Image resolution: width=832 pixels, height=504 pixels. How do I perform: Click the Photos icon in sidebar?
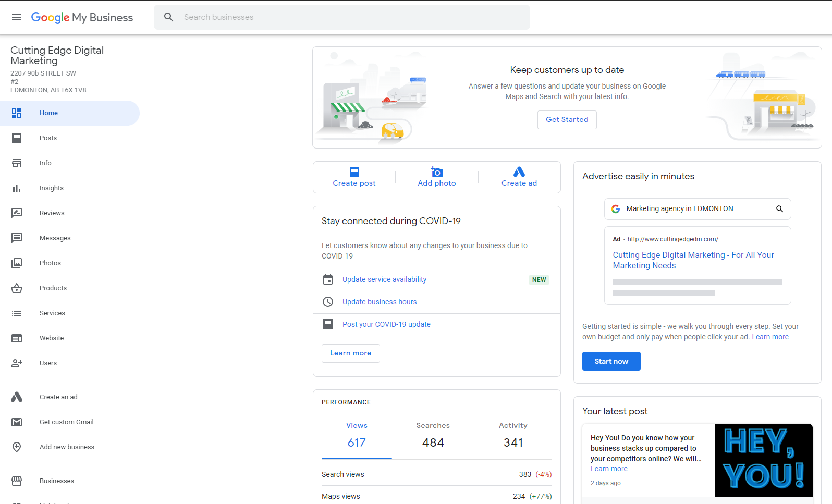click(x=17, y=263)
